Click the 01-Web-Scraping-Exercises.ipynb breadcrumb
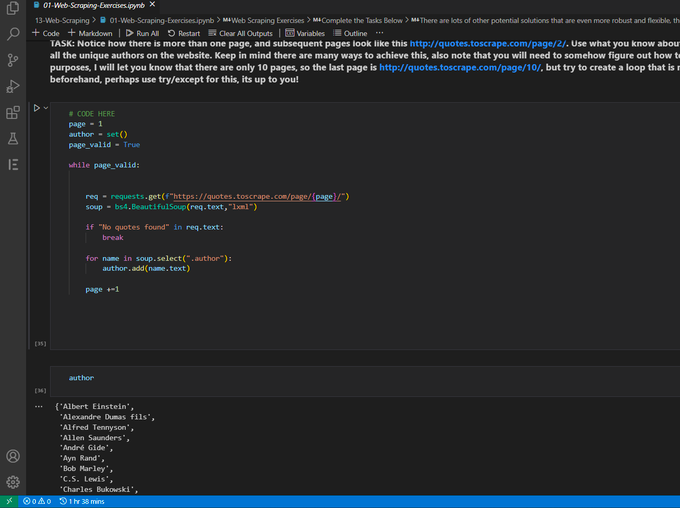The height and width of the screenshot is (508, 680). pos(157,20)
